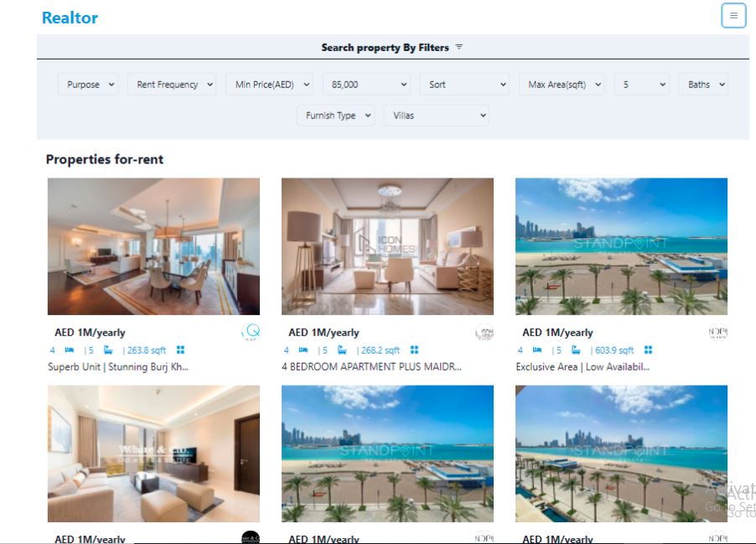Change the Villas property type dropdown
Image resolution: width=756 pixels, height=544 pixels.
coord(437,116)
